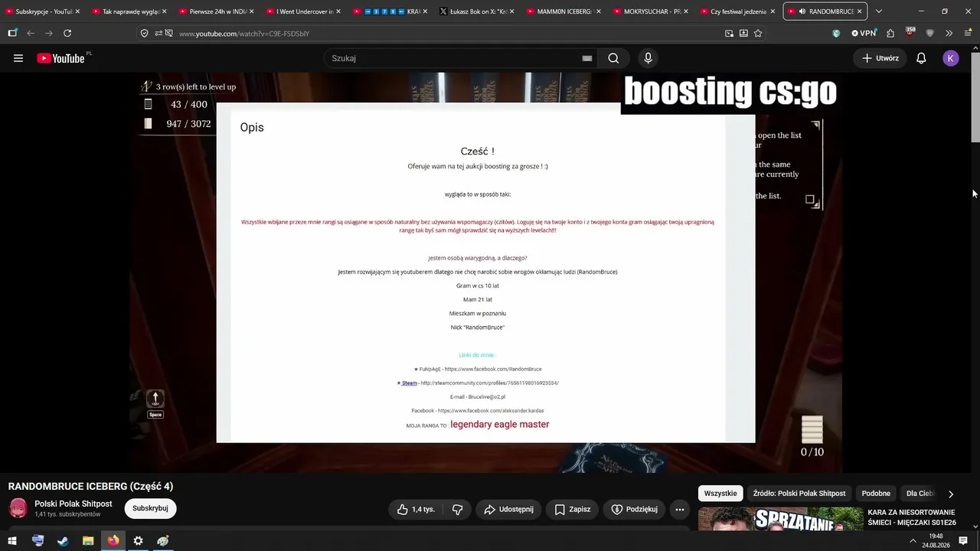Close the Tak naprawdę wygląda tab

click(x=165, y=11)
